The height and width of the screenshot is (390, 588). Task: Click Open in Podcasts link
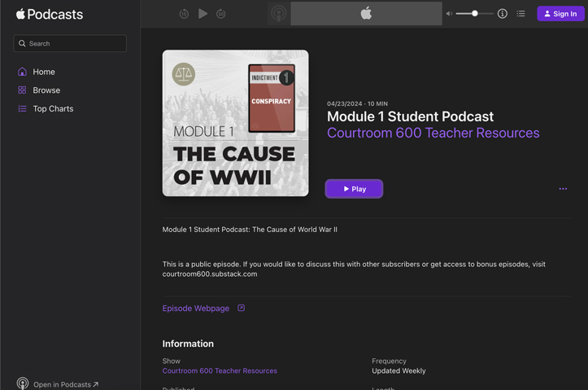click(x=66, y=384)
